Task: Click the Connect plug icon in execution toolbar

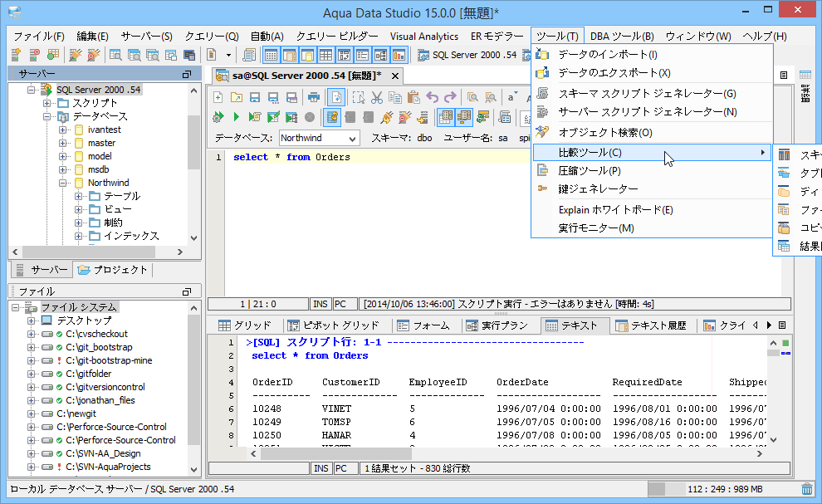Action: [x=387, y=117]
